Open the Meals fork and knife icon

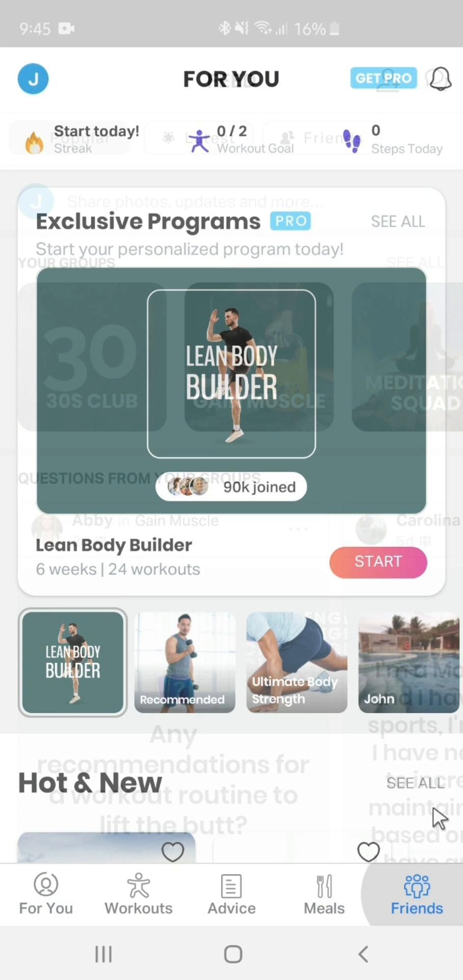point(324,886)
